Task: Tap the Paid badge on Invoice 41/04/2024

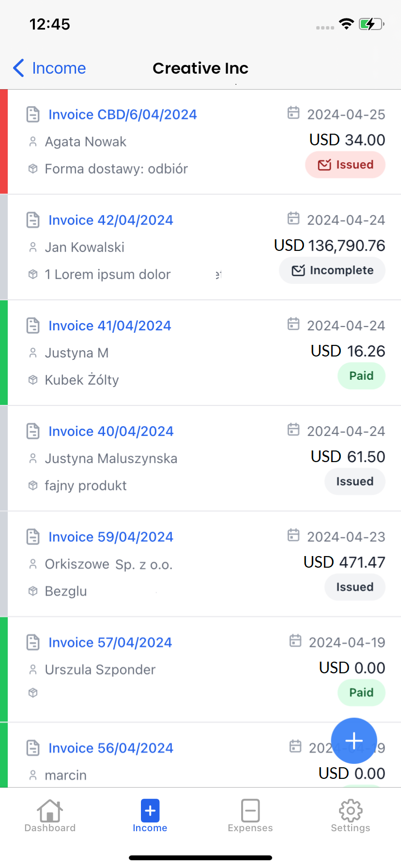Action: point(361,376)
